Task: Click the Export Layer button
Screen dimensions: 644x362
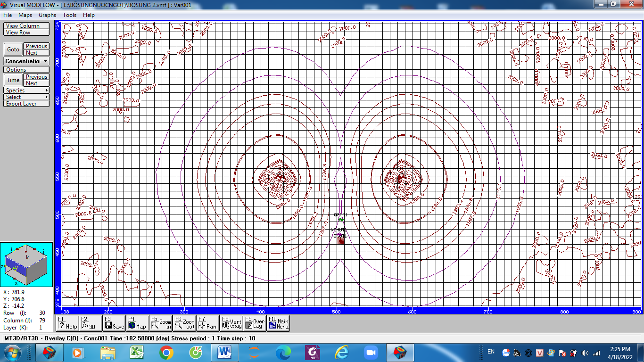Action: 26,104
